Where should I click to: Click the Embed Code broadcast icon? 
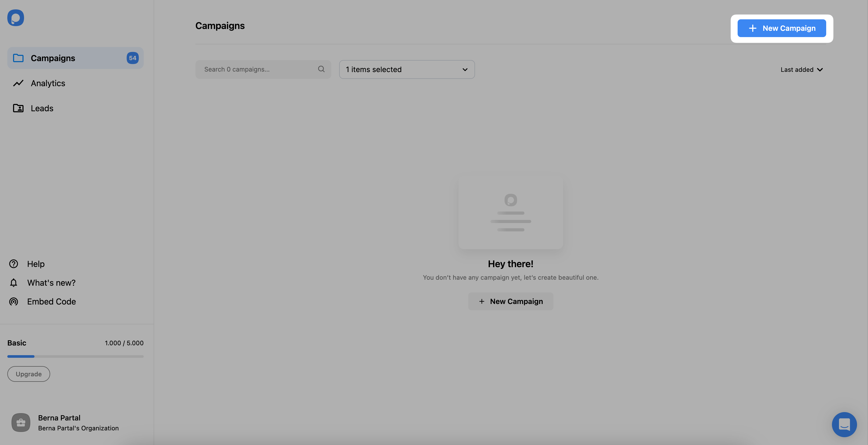point(14,301)
